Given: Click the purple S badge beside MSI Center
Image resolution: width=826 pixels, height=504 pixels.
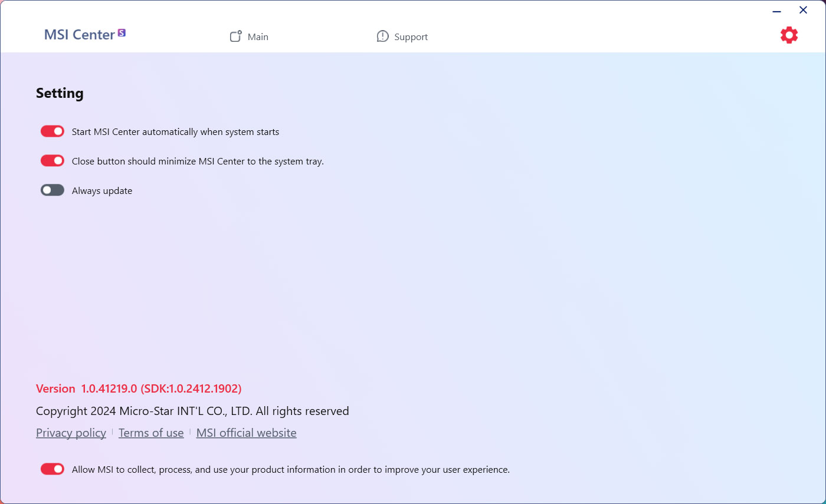Looking at the screenshot, I should [122, 33].
